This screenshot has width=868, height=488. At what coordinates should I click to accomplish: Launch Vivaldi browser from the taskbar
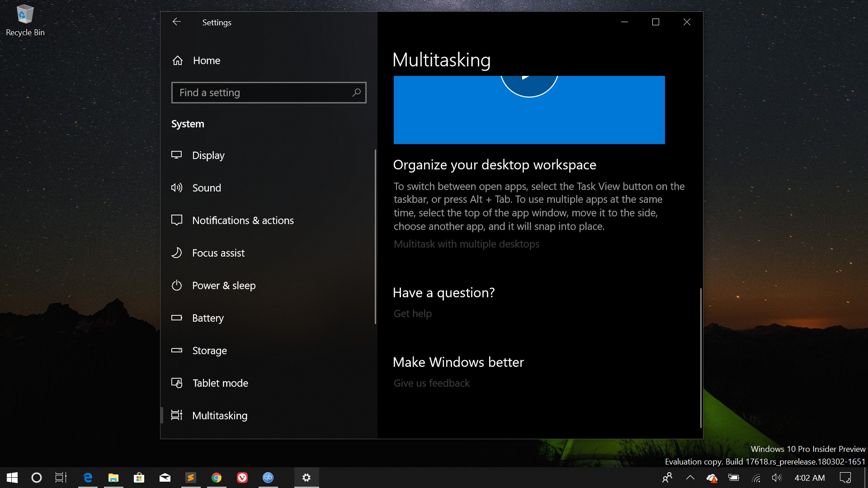(x=242, y=478)
